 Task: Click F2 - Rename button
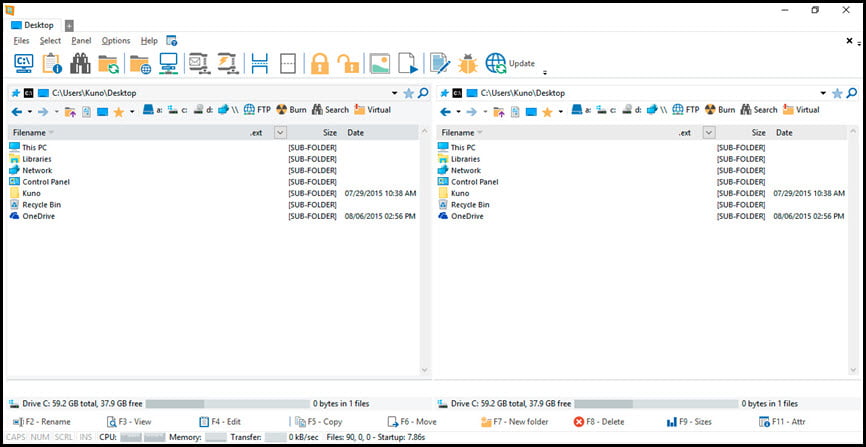[41, 422]
